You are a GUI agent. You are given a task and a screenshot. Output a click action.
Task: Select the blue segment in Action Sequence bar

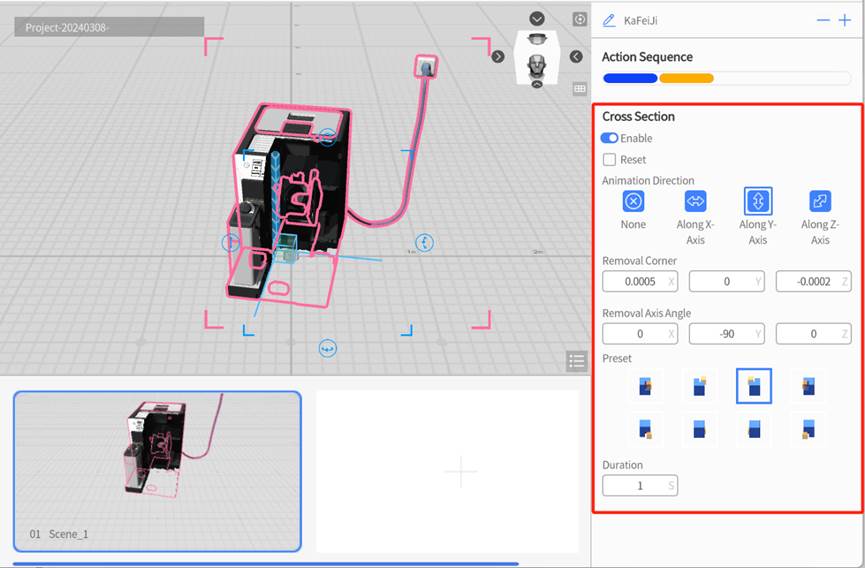click(630, 78)
